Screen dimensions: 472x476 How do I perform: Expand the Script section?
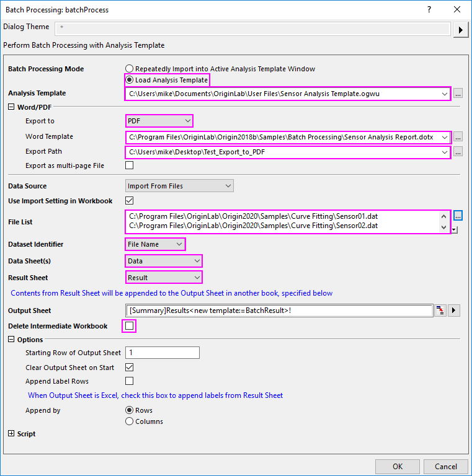[11, 434]
